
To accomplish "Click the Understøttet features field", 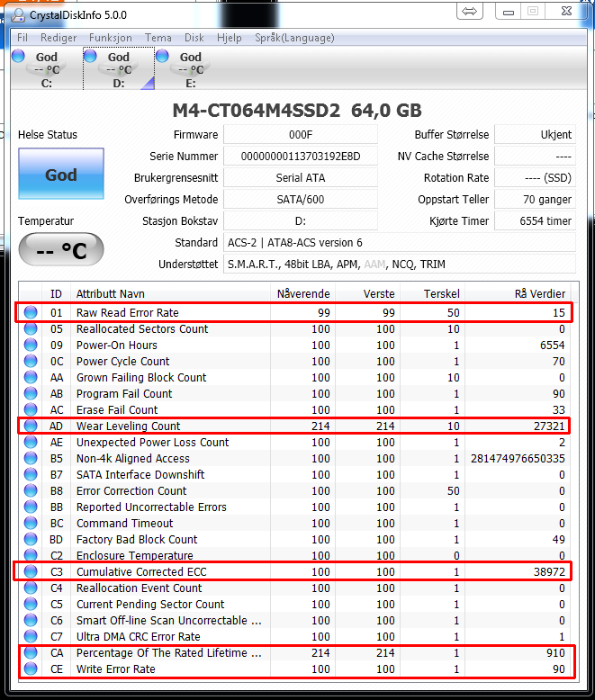I will (x=400, y=265).
